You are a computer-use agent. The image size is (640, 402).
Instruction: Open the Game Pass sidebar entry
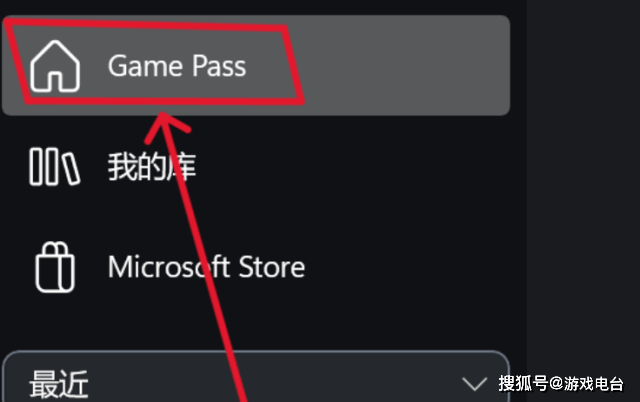coord(256,65)
